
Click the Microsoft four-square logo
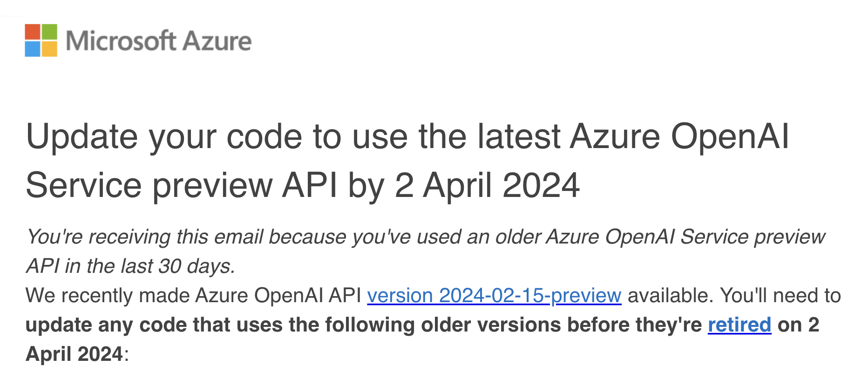coord(41,41)
